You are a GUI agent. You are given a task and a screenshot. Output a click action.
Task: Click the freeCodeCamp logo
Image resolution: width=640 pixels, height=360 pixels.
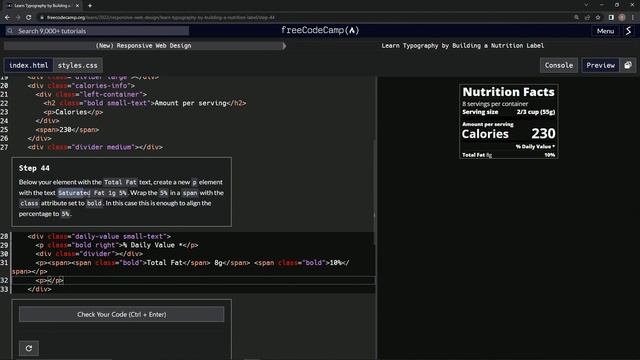click(x=320, y=30)
